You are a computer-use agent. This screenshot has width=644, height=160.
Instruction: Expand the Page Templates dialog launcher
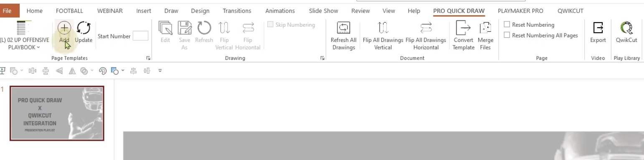pos(149,58)
